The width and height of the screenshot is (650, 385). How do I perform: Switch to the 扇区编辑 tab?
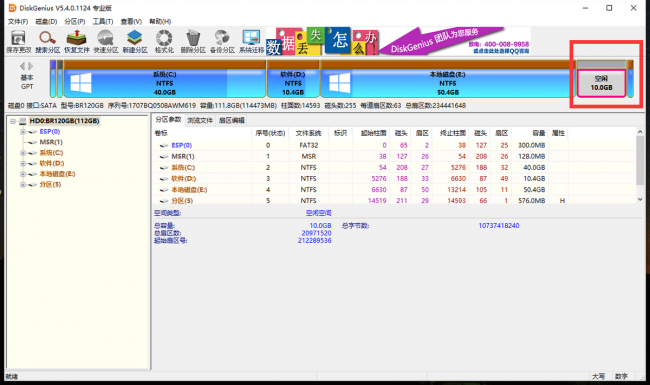click(232, 120)
